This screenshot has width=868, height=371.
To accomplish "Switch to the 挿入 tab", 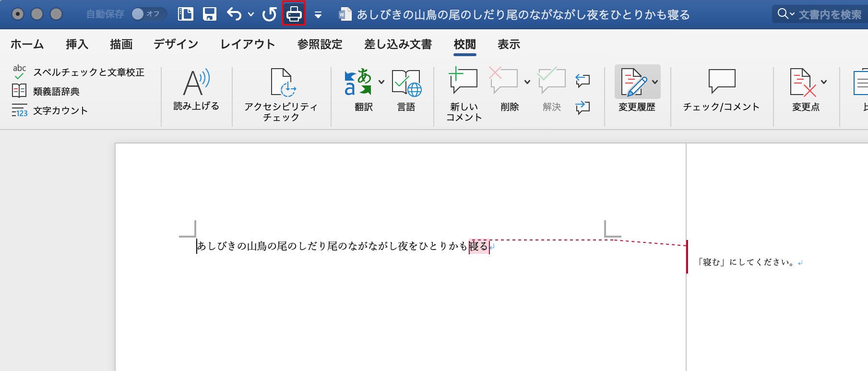I will [x=77, y=44].
